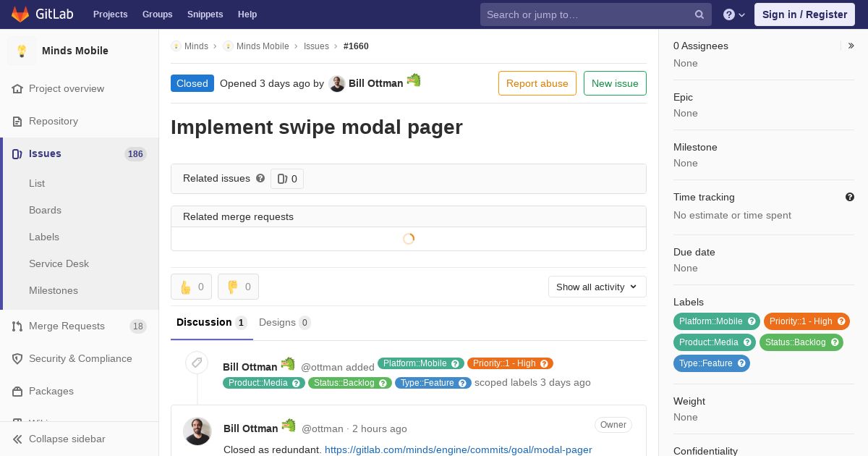The image size is (868, 456).
Task: Click the Platform::Mobile label in activity
Action: 421,363
